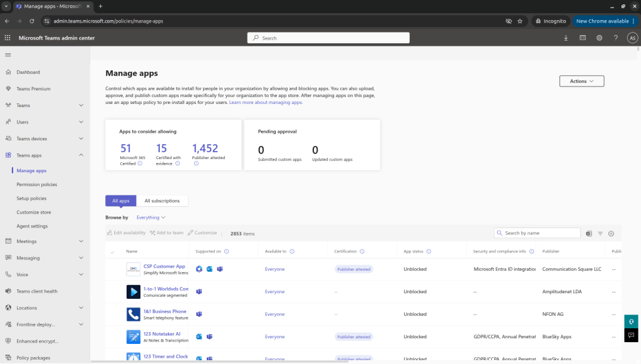Image resolution: width=641 pixels, height=364 pixels.
Task: Open the feedback chat icon at right edge
Action: coord(631,335)
